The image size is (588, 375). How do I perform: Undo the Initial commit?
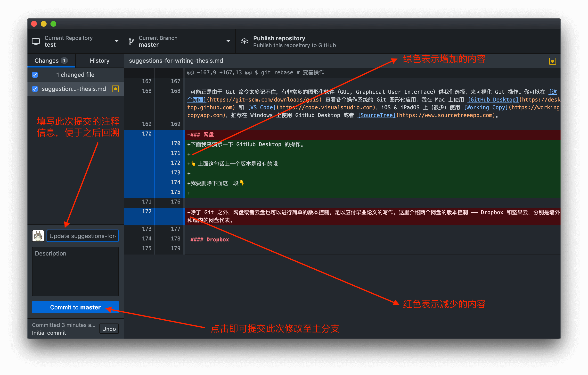coord(109,329)
